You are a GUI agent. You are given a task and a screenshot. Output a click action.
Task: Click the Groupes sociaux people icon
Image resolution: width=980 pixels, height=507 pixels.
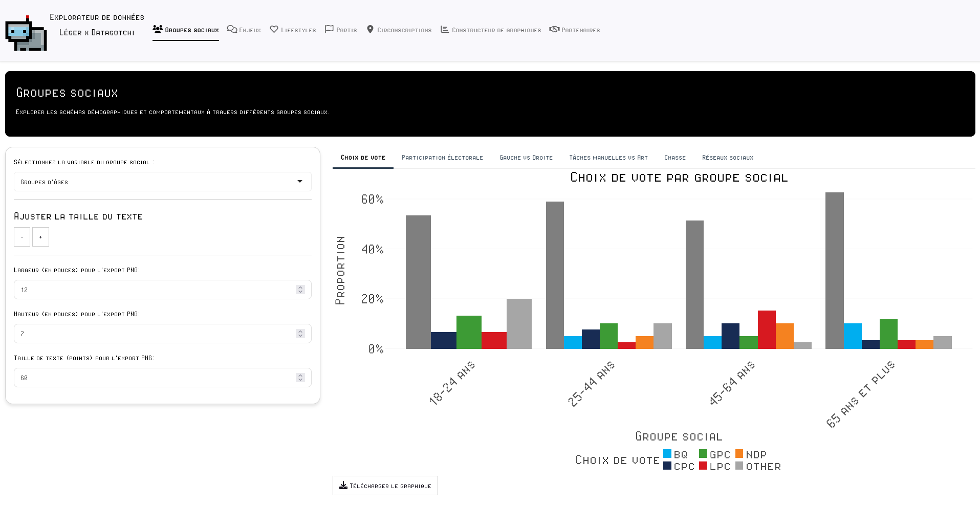(158, 29)
